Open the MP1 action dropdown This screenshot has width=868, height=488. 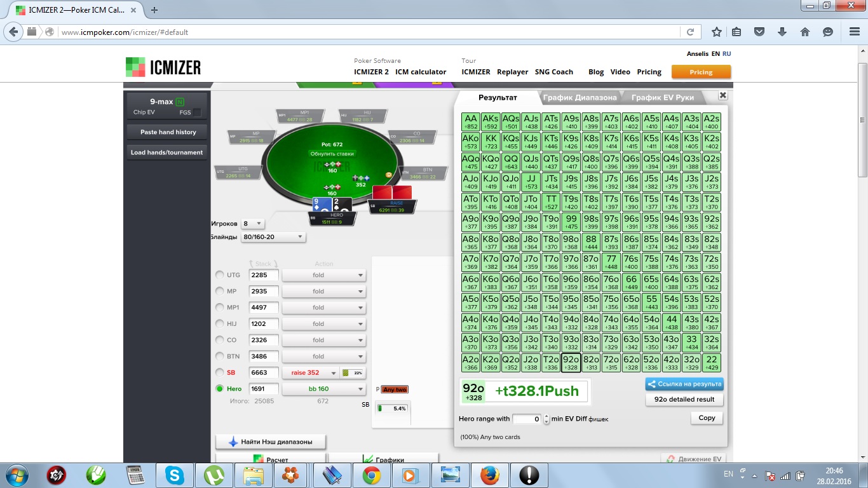tap(324, 308)
